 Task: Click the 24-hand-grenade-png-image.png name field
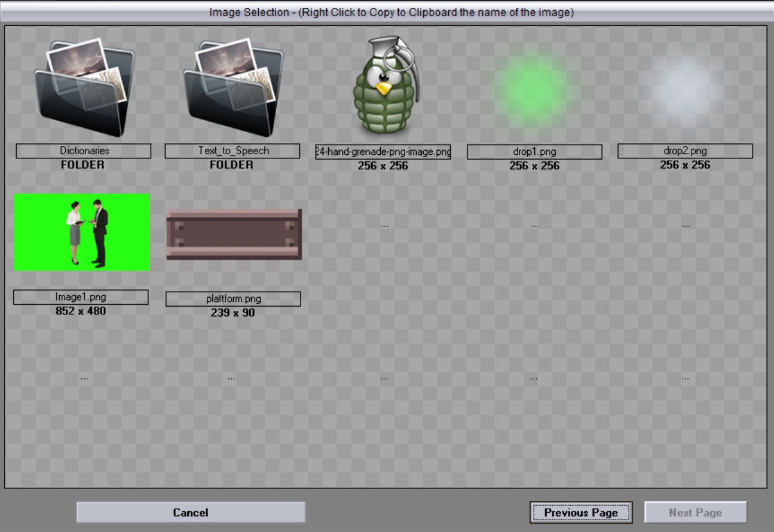pos(383,152)
